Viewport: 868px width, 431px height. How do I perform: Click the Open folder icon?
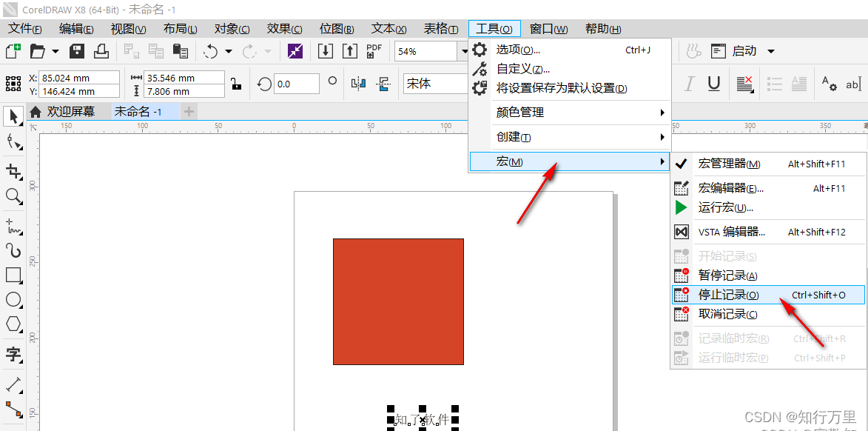[x=38, y=52]
